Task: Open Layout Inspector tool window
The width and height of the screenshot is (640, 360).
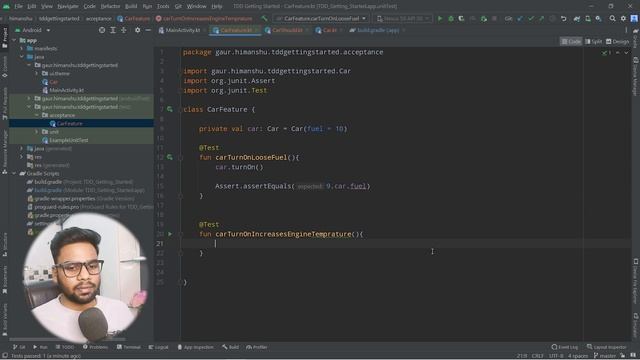Action: click(606, 347)
